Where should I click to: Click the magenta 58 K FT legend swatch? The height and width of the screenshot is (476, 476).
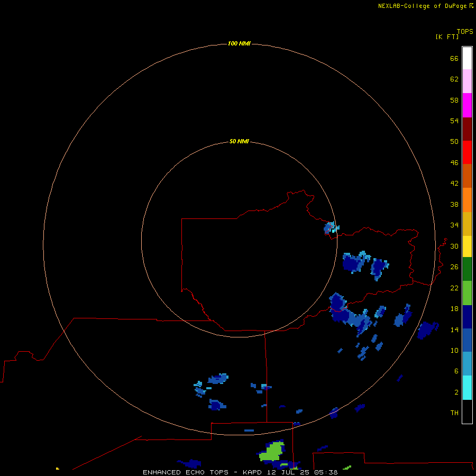click(467, 105)
